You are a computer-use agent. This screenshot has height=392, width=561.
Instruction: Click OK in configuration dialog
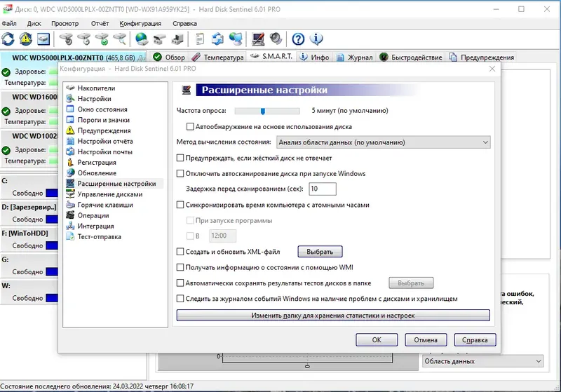377,340
